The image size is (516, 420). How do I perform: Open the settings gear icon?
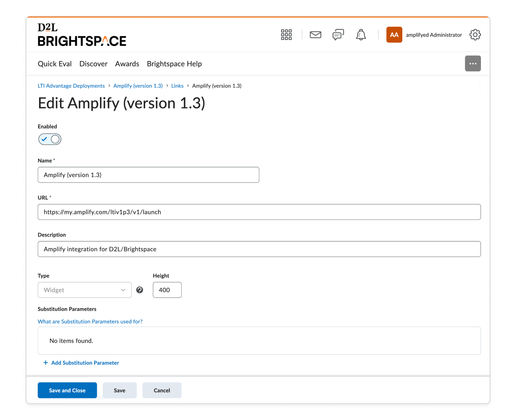pyautogui.click(x=475, y=35)
